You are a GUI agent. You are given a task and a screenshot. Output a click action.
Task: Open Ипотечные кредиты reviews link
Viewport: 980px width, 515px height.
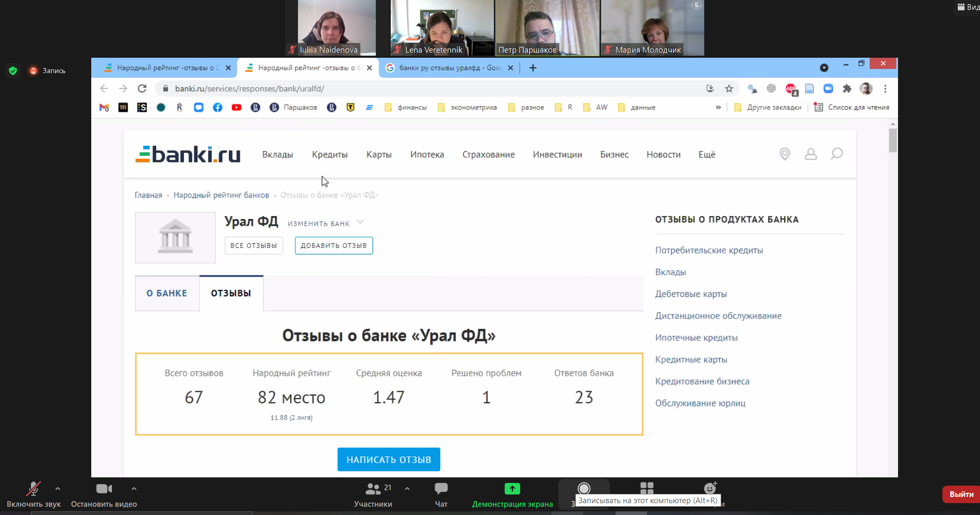tap(696, 338)
